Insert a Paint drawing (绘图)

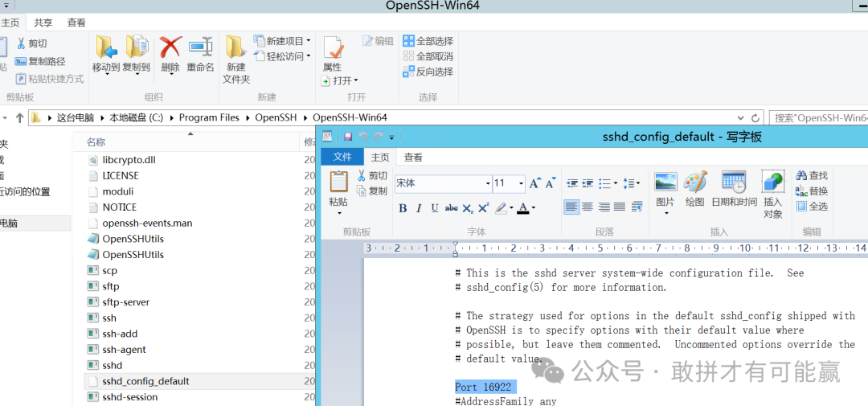(694, 182)
